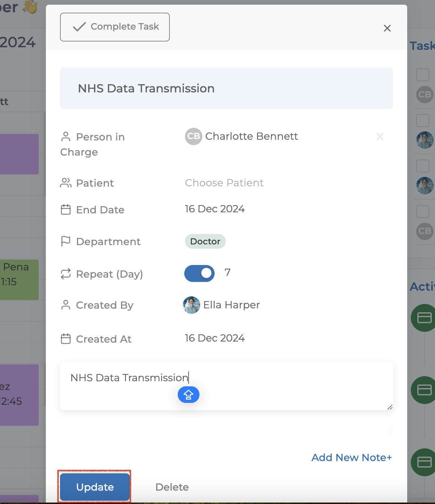
Task: Click the blue upload arrow icon in note
Action: coord(188,395)
